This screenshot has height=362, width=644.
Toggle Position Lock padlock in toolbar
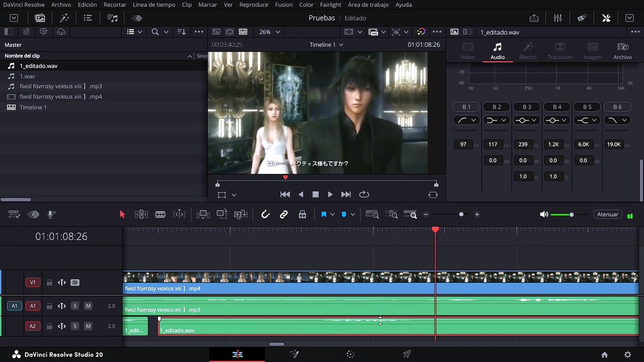pos(302,215)
